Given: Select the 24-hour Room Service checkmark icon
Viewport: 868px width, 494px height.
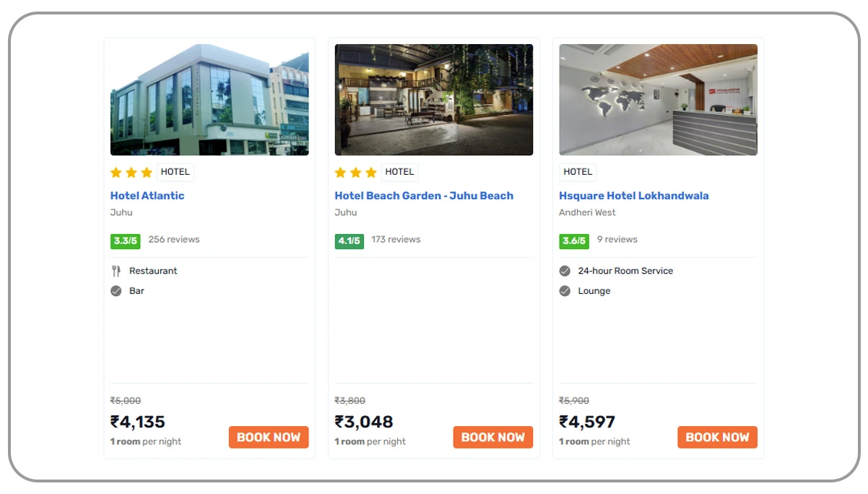Looking at the screenshot, I should 565,271.
